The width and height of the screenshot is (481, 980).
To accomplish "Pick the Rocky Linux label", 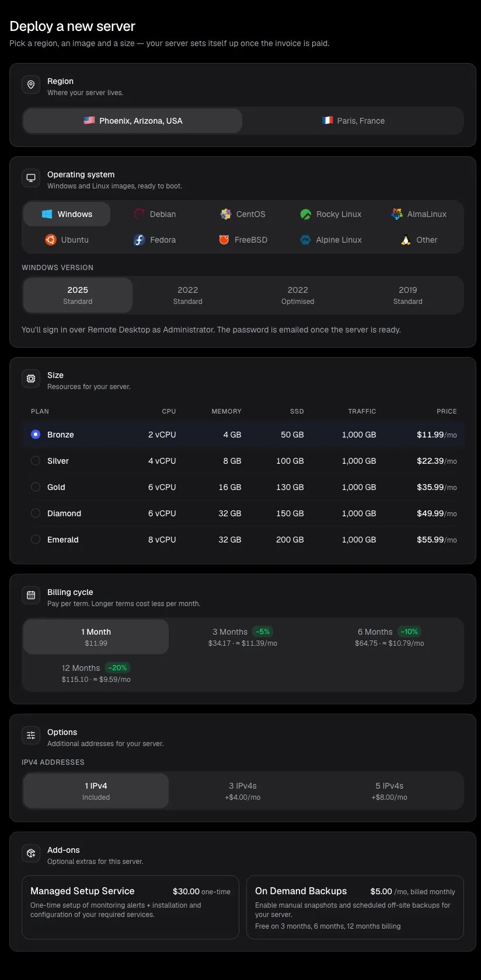I will (x=339, y=214).
